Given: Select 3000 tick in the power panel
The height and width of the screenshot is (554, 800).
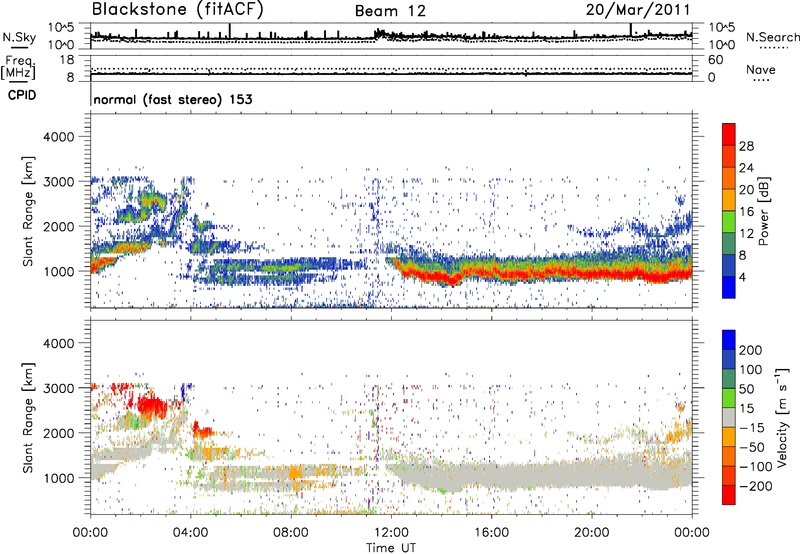Looking at the screenshot, I should [x=58, y=182].
